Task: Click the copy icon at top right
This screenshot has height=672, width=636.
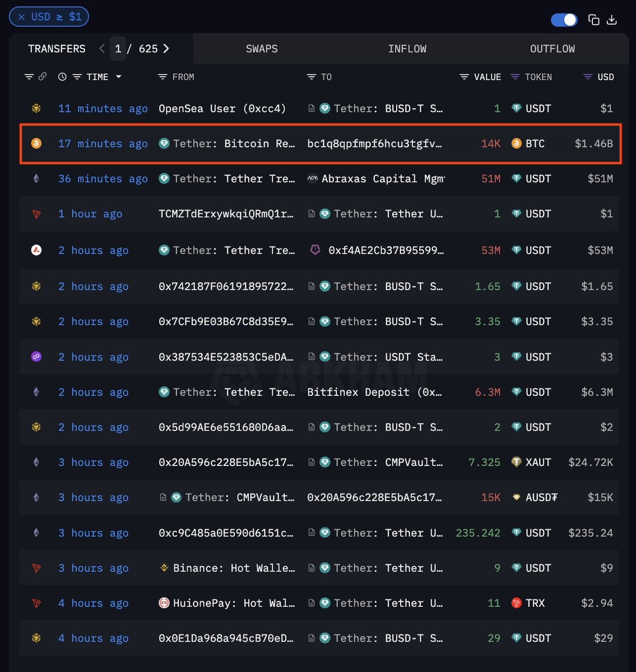Action: point(593,20)
